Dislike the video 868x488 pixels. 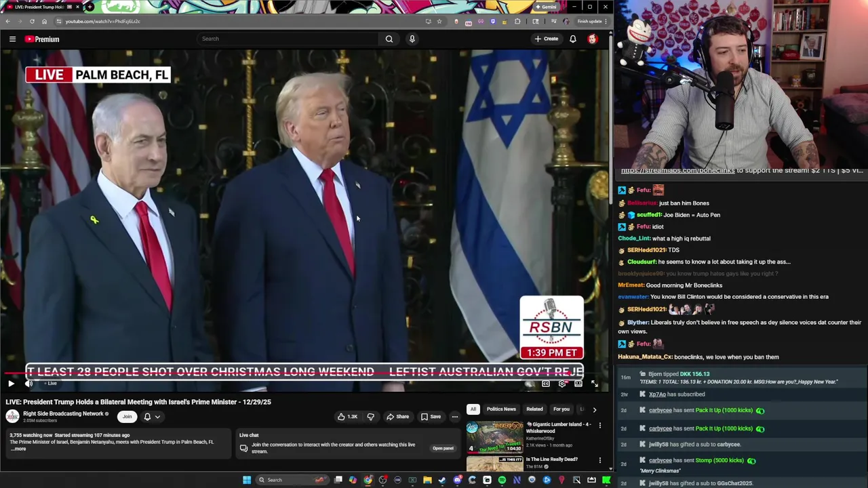370,417
